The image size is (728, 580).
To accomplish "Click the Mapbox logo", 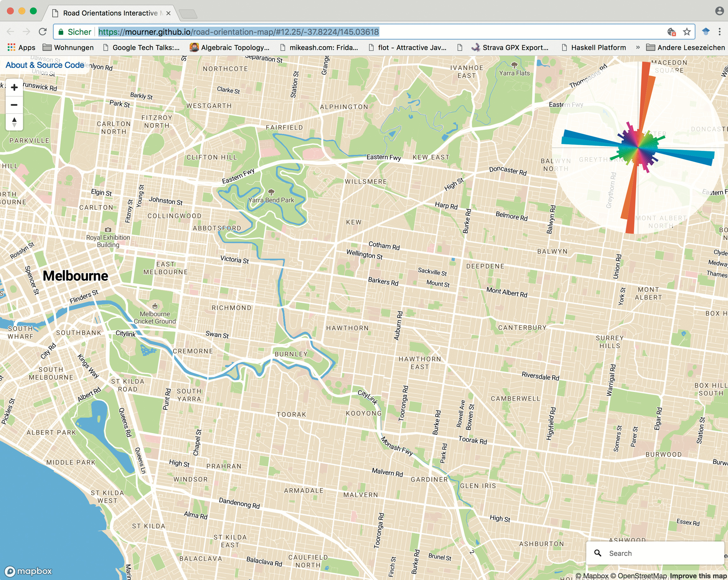I will click(28, 571).
